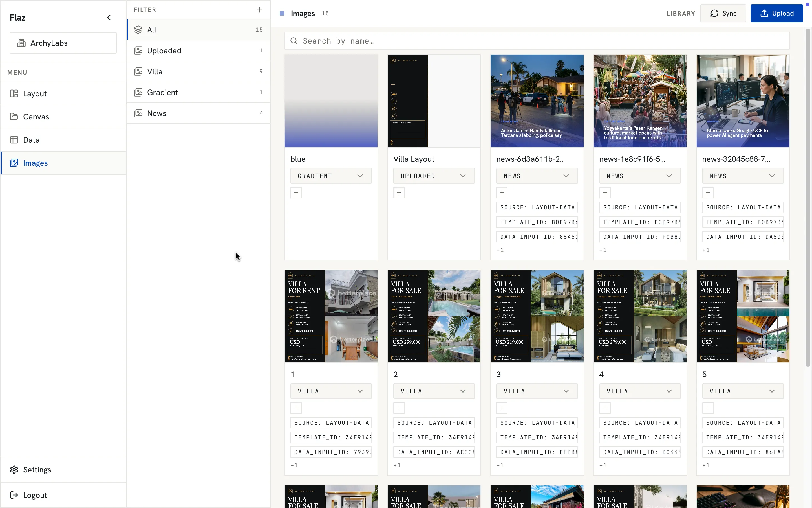Click the Data table icon
The width and height of the screenshot is (812, 508).
click(x=14, y=140)
